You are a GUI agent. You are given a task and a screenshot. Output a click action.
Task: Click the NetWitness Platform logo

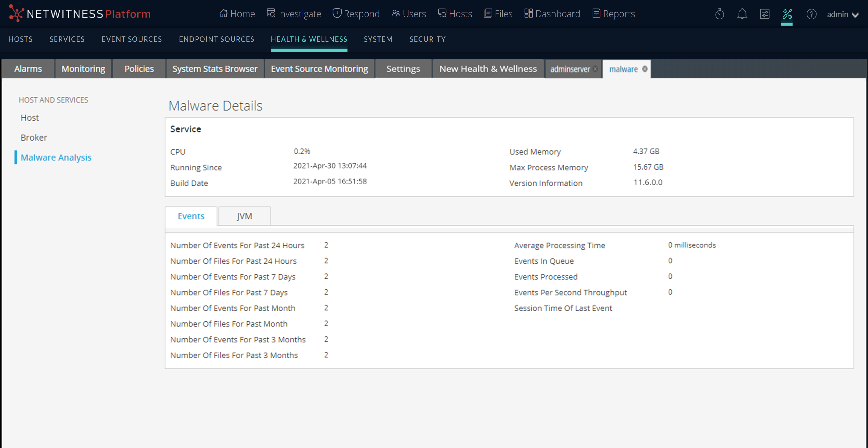pyautogui.click(x=79, y=13)
